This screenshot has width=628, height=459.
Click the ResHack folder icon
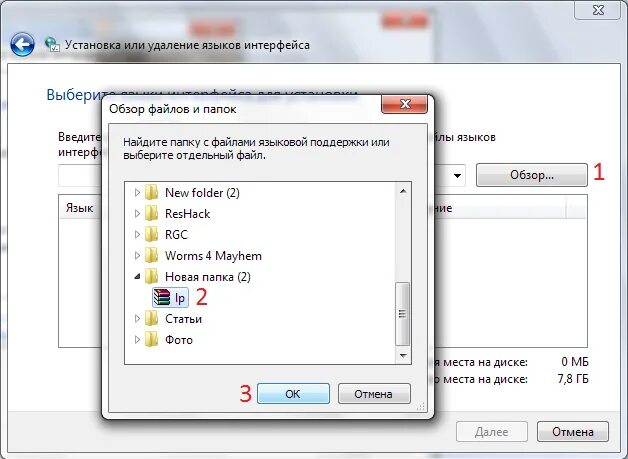[x=151, y=213]
